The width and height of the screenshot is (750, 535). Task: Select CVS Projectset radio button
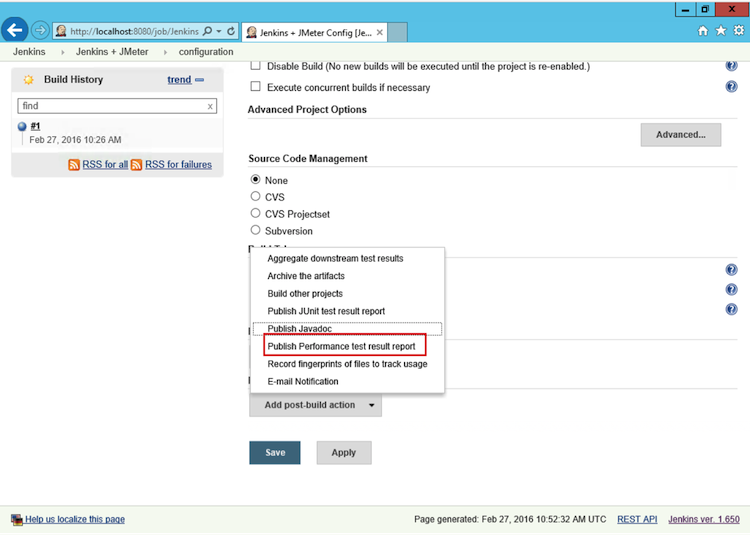pos(255,213)
